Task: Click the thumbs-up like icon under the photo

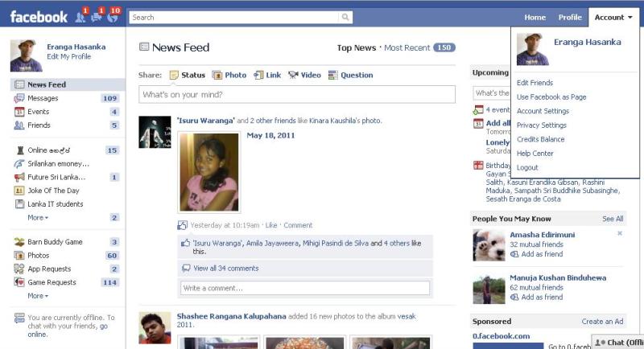Action: point(186,243)
